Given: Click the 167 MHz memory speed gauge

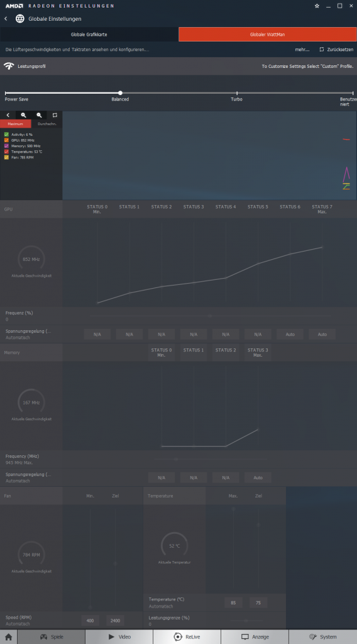Looking at the screenshot, I should (x=31, y=402).
